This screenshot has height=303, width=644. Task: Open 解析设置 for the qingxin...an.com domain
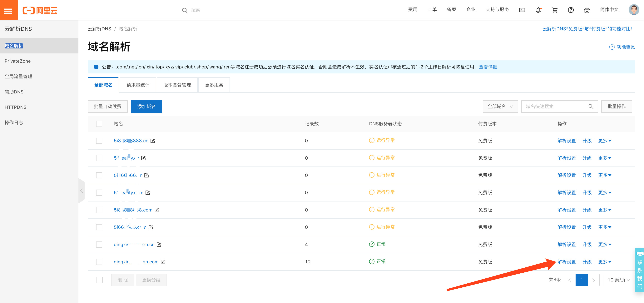pos(566,262)
